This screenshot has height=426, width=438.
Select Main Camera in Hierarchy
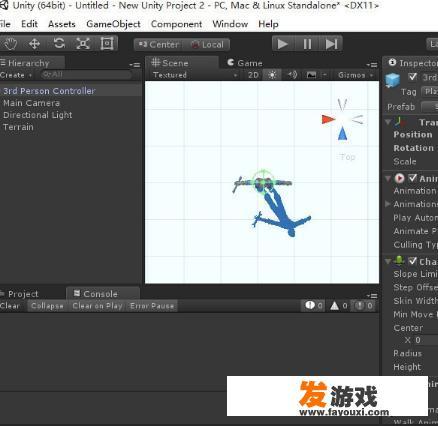[x=71, y=103]
